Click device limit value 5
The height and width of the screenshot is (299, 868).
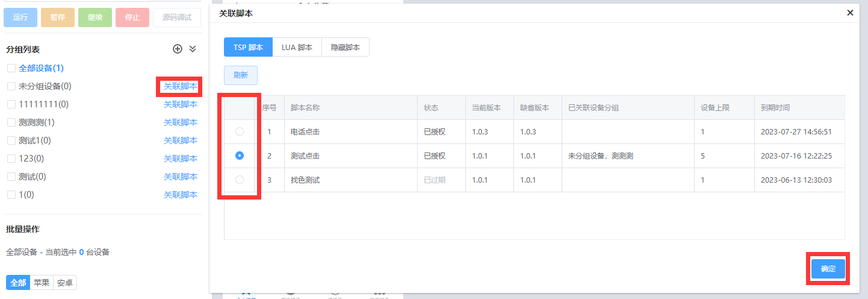pyautogui.click(x=702, y=156)
